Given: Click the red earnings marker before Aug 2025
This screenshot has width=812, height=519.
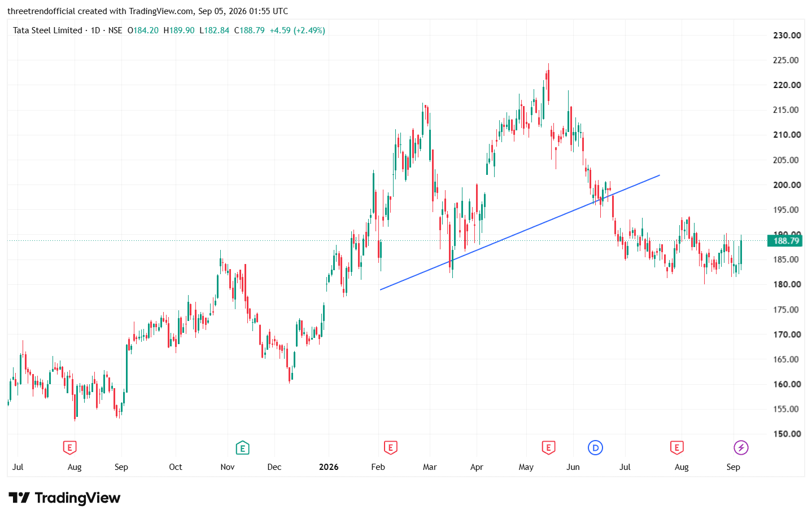Looking at the screenshot, I should coord(69,448).
